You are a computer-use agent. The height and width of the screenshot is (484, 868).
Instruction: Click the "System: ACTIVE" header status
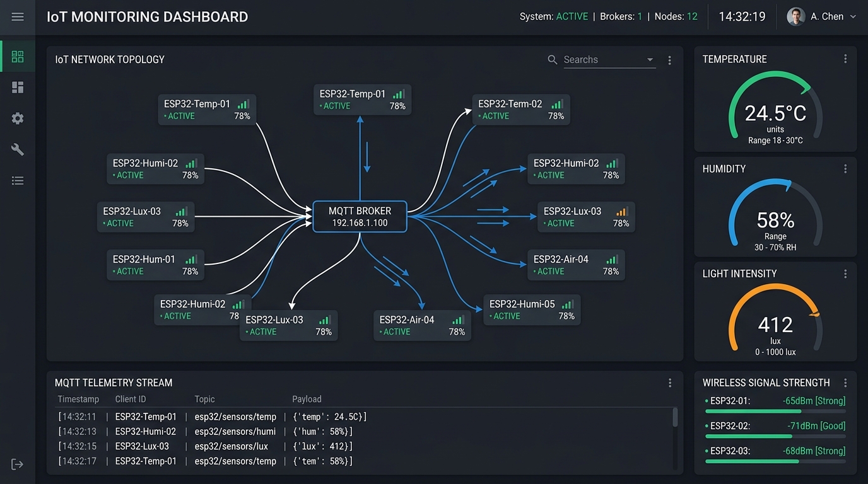[x=554, y=17]
